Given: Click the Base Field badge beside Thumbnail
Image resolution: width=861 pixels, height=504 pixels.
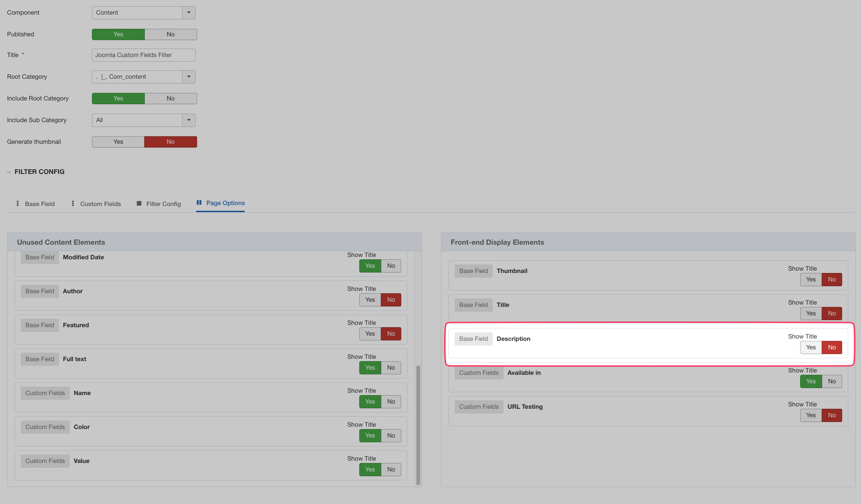Looking at the screenshot, I should pos(473,271).
